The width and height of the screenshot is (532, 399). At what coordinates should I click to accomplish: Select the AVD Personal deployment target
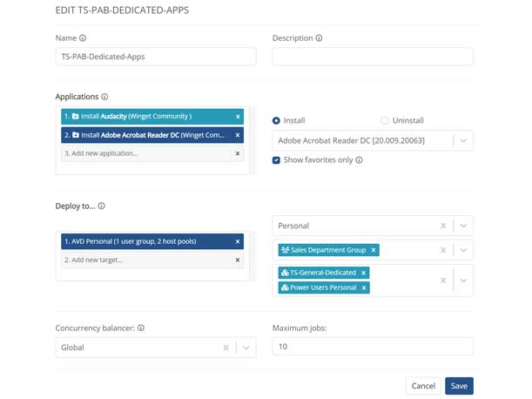144,241
